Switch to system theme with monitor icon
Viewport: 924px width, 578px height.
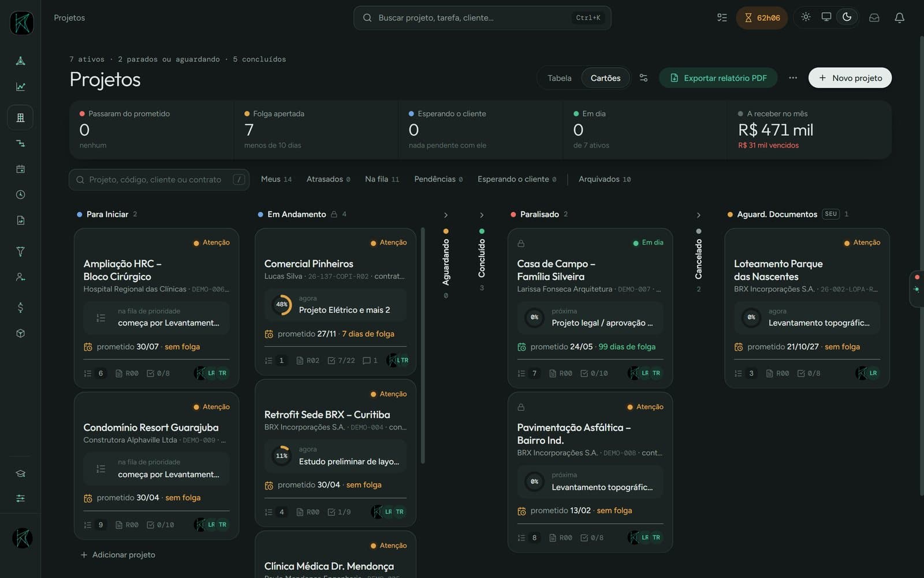(826, 17)
